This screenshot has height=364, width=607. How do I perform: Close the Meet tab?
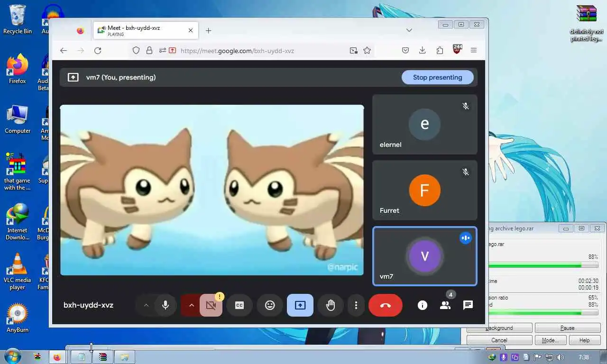click(191, 30)
